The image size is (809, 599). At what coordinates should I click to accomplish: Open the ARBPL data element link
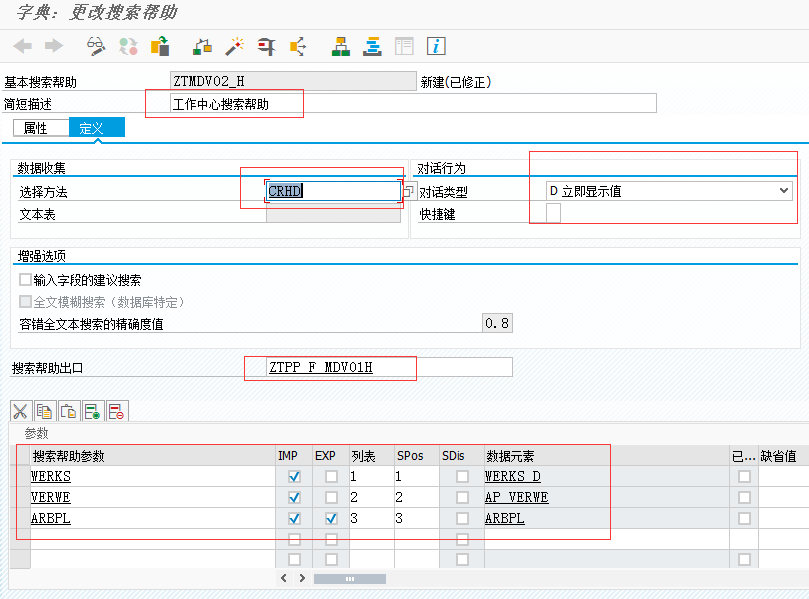coord(505,519)
